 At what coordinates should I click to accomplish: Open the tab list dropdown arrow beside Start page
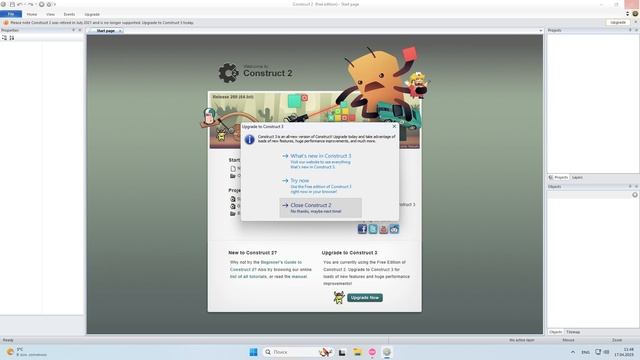[540, 31]
